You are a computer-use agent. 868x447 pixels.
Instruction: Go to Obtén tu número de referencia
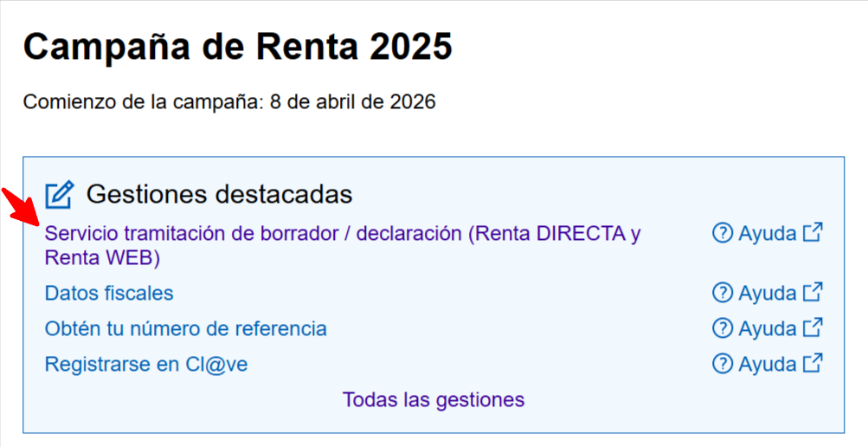click(x=185, y=329)
